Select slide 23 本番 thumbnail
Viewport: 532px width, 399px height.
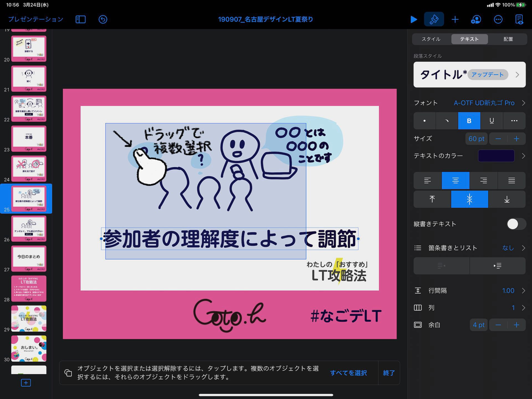[29, 139]
